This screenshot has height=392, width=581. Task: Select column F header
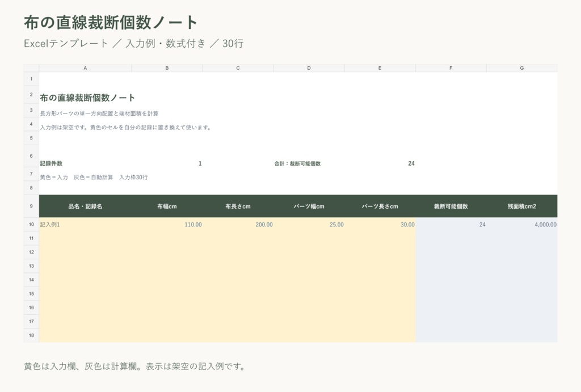tap(451, 68)
